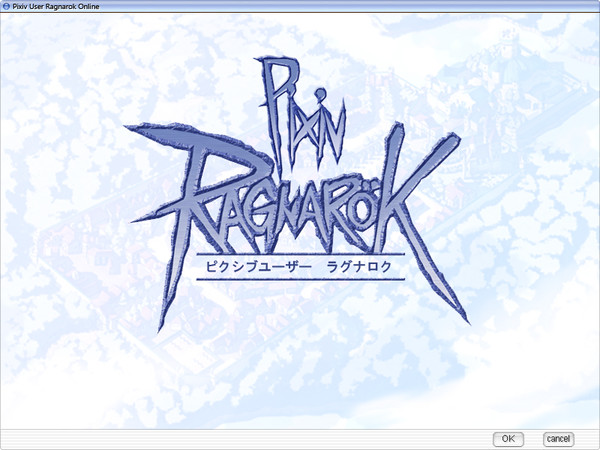
Task: Click the 'Pixiv User Ragnarok Online' window title
Action: [x=55, y=7]
